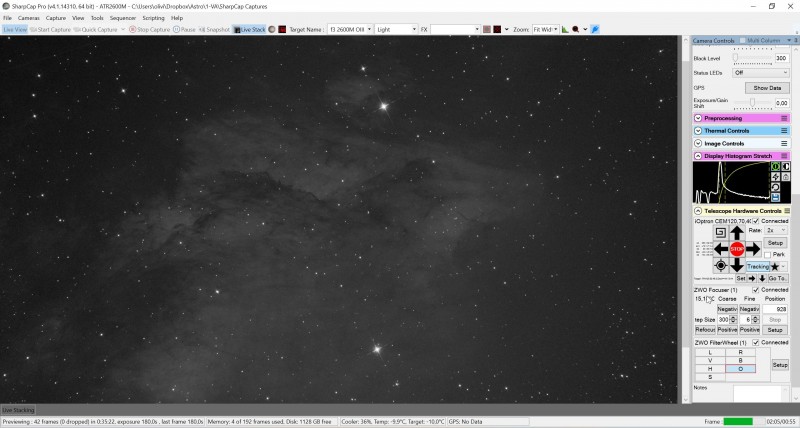Viewport: 800px width, 428px height.
Task: Slew the mount up with the up arrow
Action: 737,233
